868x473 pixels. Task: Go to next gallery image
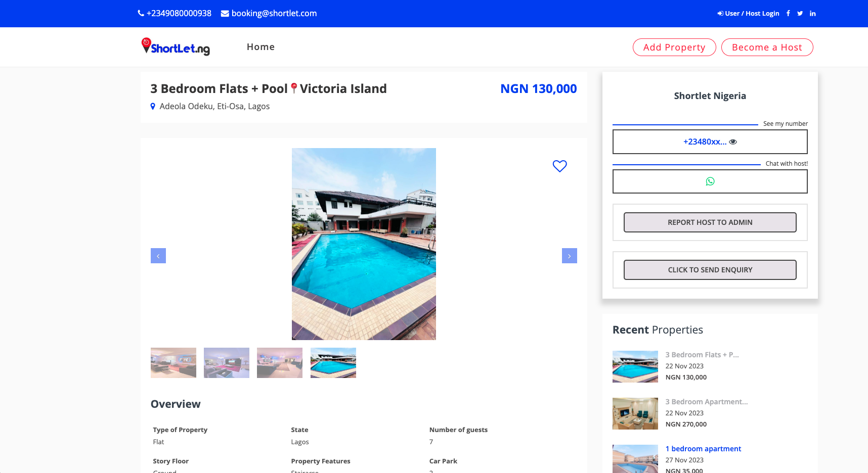569,256
